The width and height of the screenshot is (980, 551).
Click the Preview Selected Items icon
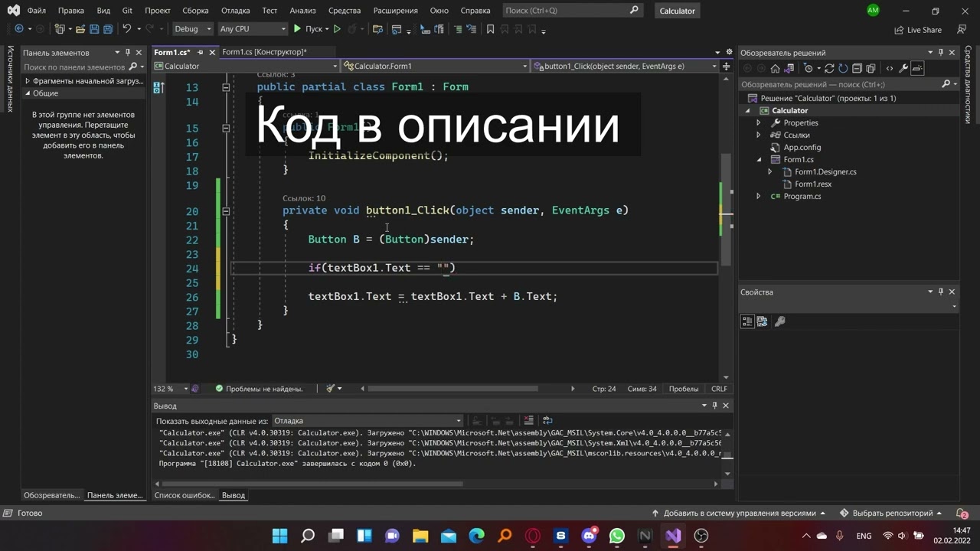pyautogui.click(x=917, y=69)
